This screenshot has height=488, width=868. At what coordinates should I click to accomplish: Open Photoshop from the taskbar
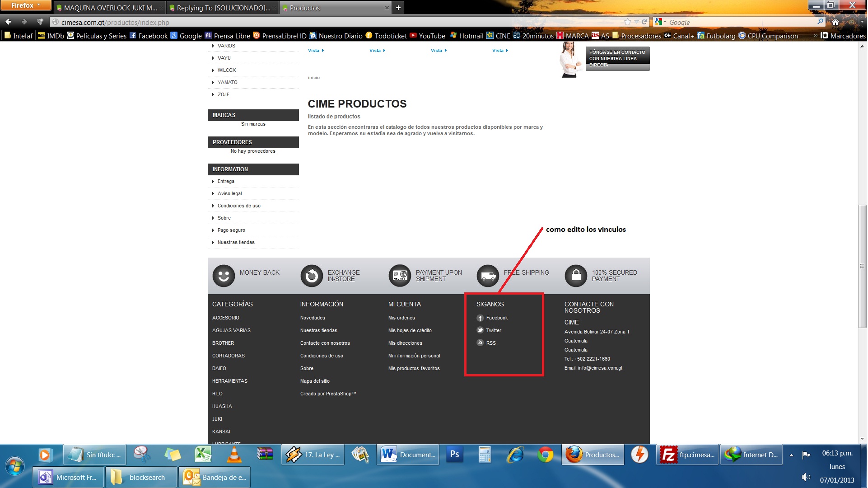coord(454,455)
